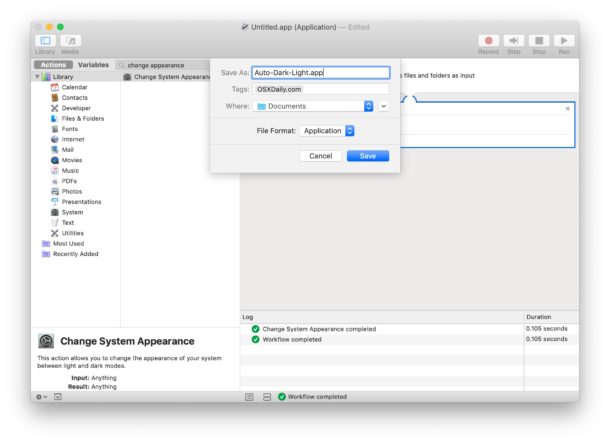Click the Save button in dialog
The height and width of the screenshot is (443, 610).
pyautogui.click(x=367, y=156)
